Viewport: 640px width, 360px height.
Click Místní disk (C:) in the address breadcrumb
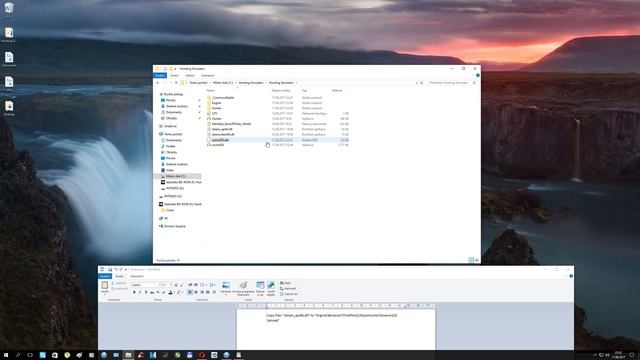[223, 83]
